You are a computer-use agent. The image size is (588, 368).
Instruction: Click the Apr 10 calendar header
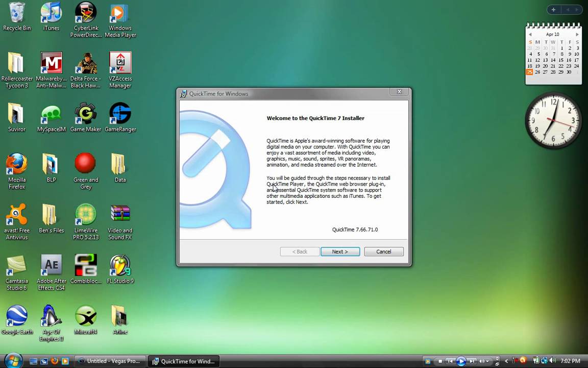(553, 34)
